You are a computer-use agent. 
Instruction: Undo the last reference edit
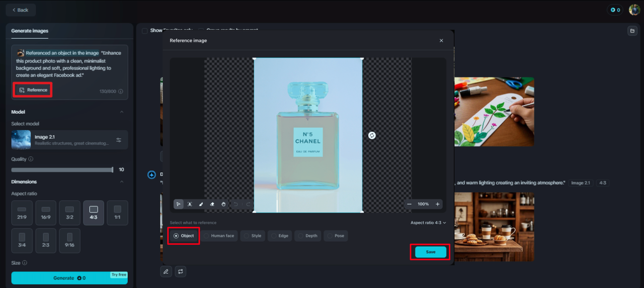[235, 204]
